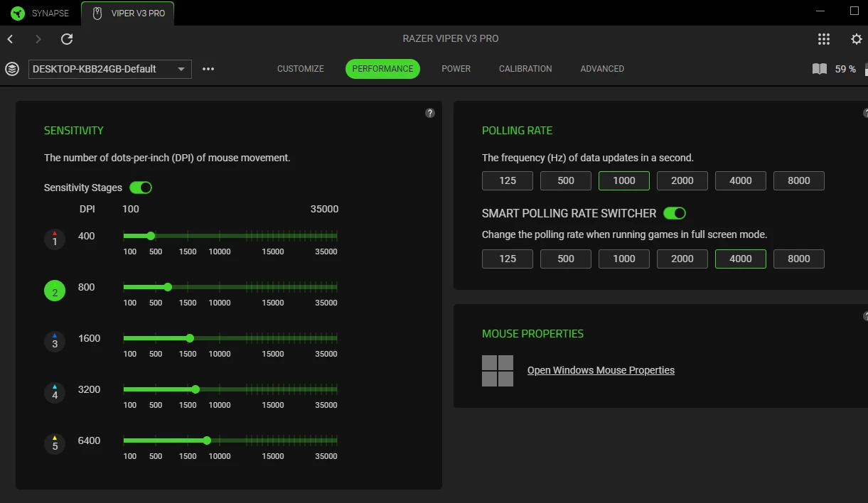Click the 59 % battery level indicator

(x=845, y=69)
